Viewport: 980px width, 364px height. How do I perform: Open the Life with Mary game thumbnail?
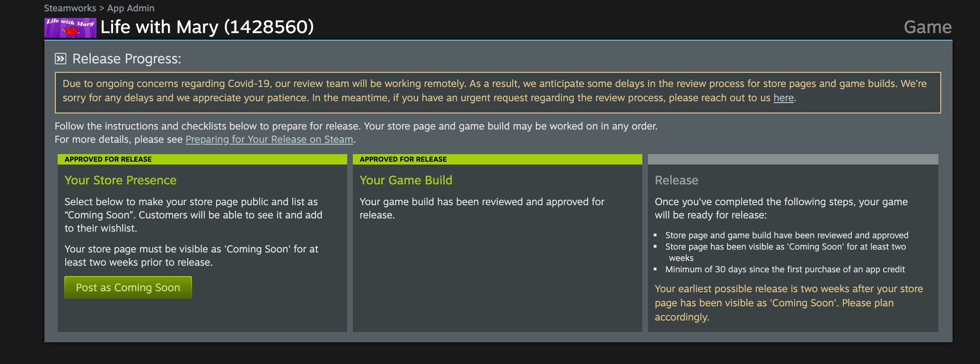(x=70, y=28)
